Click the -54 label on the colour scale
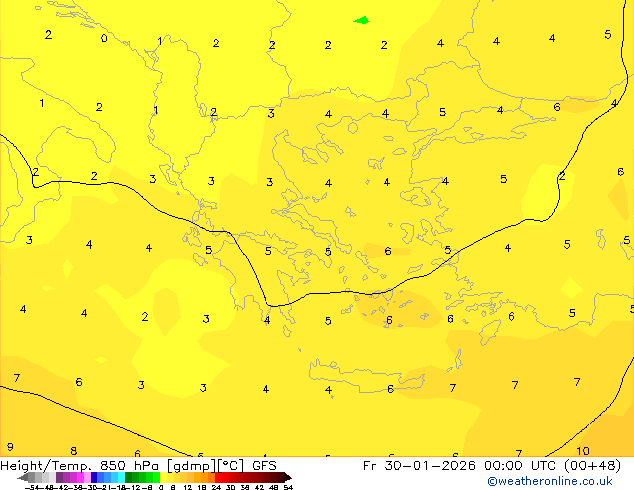 tap(32, 487)
